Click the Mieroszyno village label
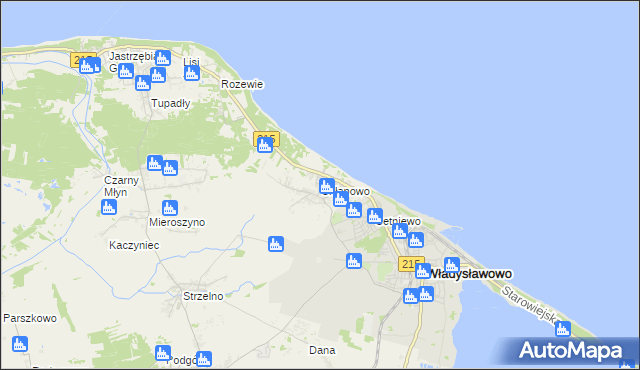 pos(177,222)
